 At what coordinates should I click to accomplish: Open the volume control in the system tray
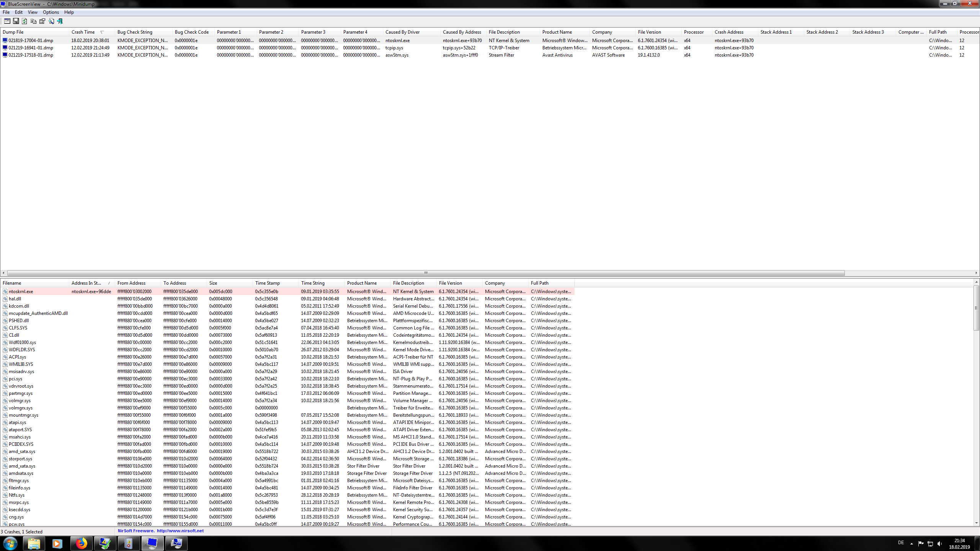[941, 543]
